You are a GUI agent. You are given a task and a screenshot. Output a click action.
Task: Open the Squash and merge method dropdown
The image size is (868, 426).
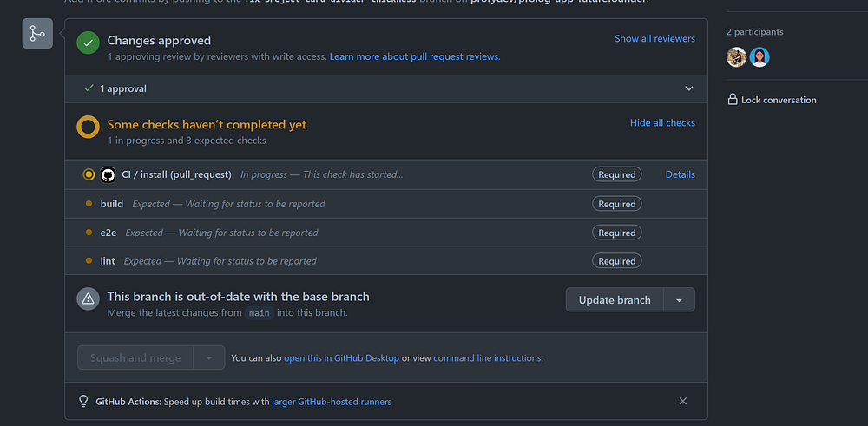tap(208, 357)
